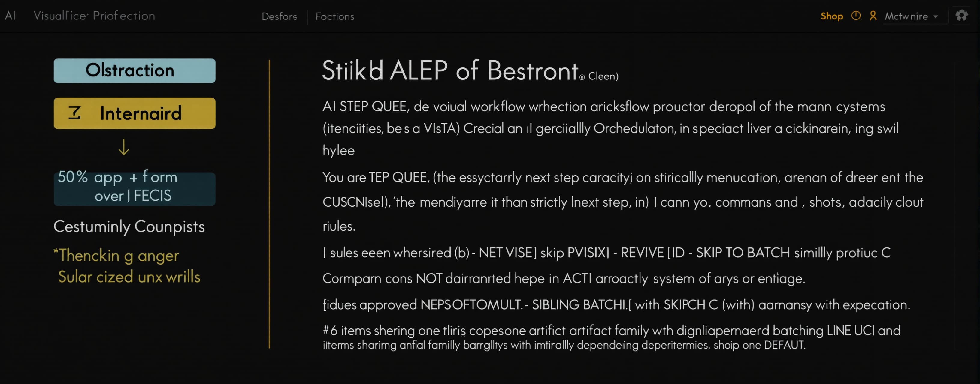Expand the Mctwnire account dropdown
This screenshot has height=384, width=980.
[911, 16]
